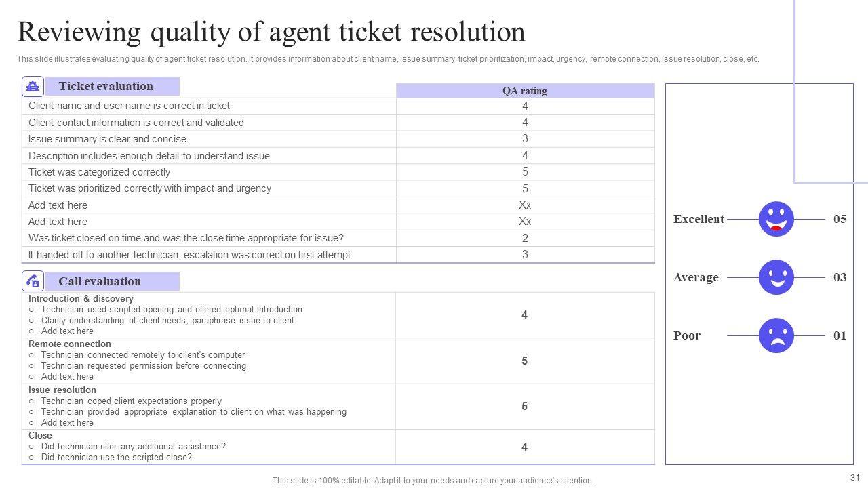Screen dimensions: 868x488
Task: Click slide number 31
Action: [x=854, y=476]
